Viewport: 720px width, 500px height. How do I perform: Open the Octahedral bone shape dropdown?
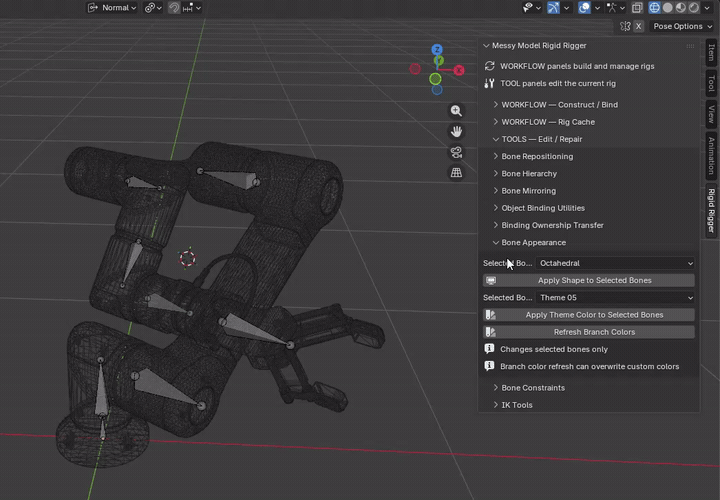coord(615,263)
